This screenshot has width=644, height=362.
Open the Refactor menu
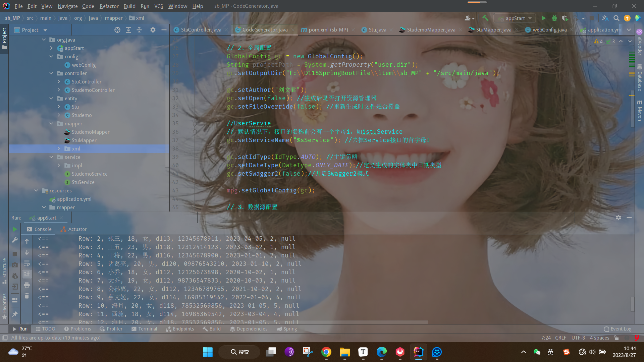109,6
